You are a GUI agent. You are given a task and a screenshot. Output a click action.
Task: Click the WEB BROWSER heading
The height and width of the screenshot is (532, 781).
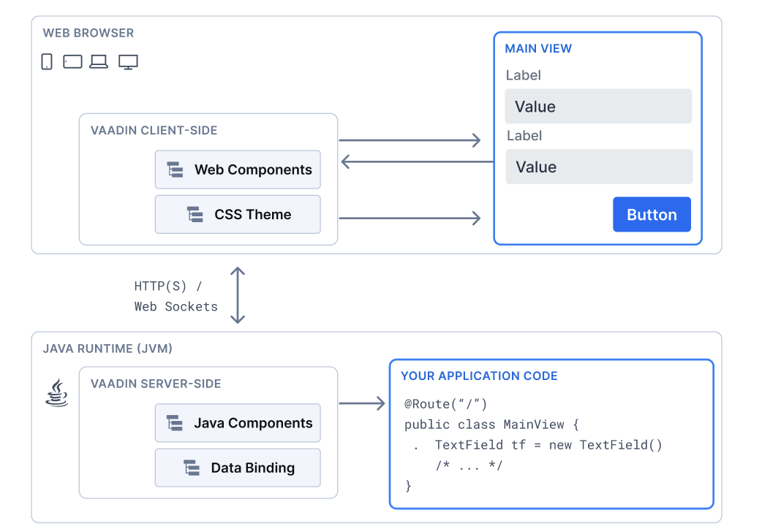(x=88, y=33)
